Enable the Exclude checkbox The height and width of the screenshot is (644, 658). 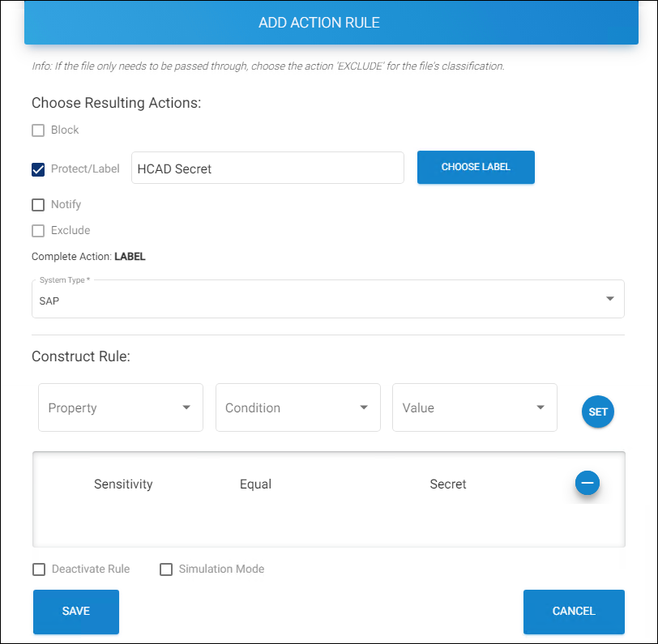point(38,231)
